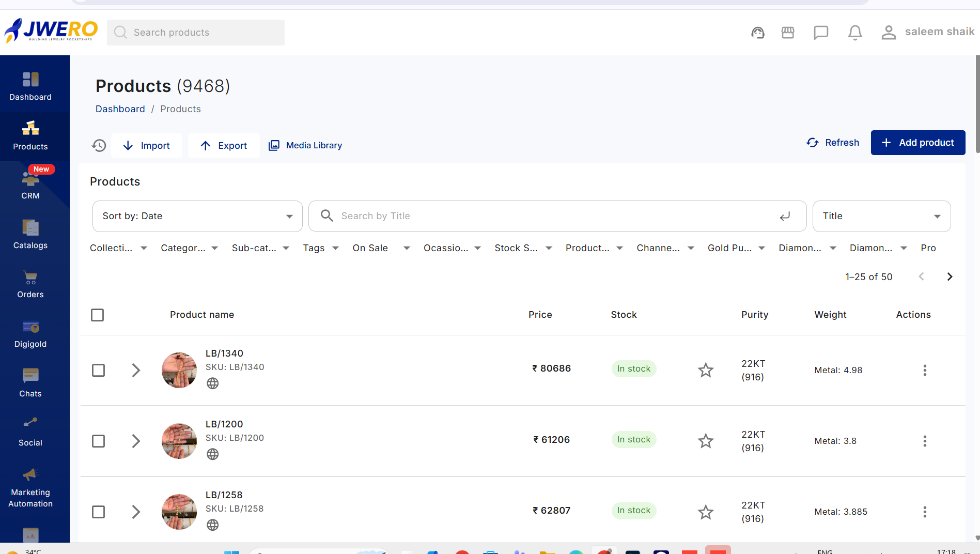Open the notifications bell
Image resolution: width=980 pixels, height=554 pixels.
click(x=855, y=33)
